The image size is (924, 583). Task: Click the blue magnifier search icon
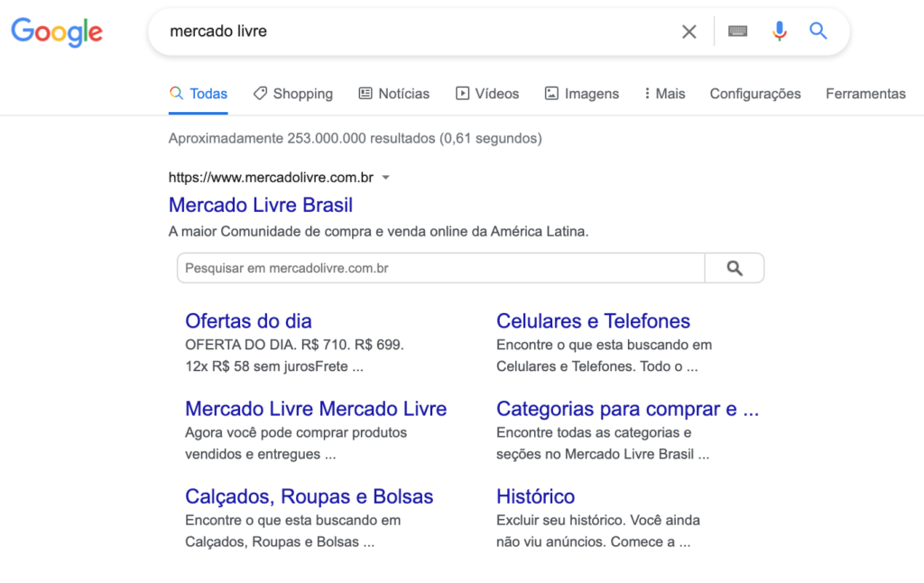coord(818,31)
